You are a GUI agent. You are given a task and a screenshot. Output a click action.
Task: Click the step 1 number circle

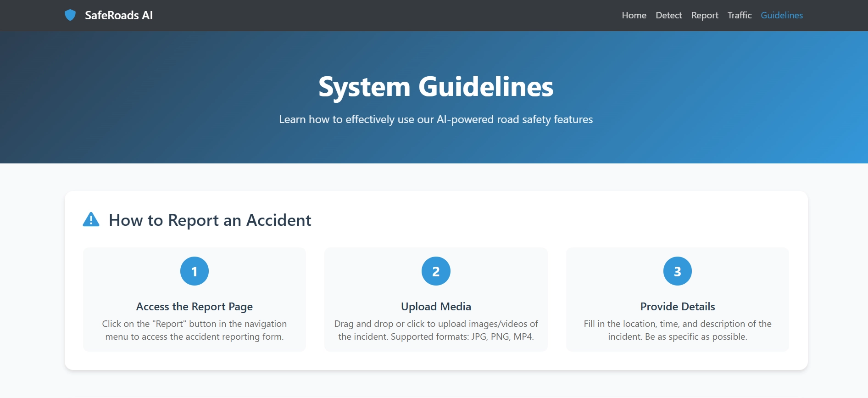point(195,271)
